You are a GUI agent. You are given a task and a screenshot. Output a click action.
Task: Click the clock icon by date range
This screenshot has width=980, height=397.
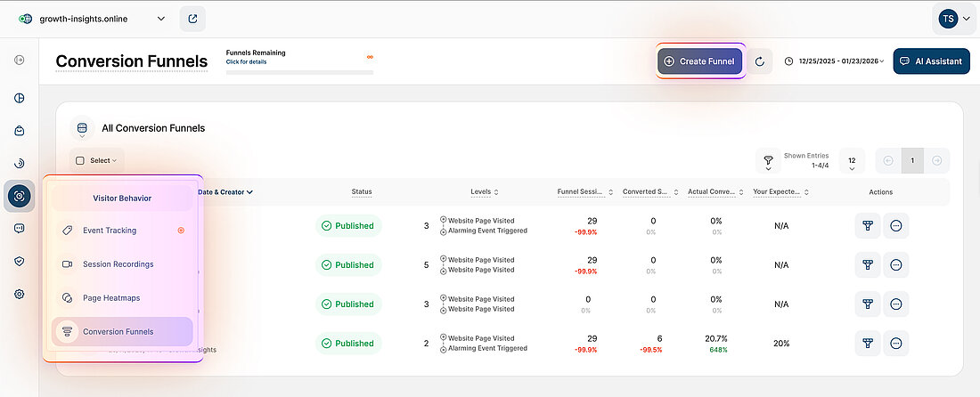click(788, 61)
